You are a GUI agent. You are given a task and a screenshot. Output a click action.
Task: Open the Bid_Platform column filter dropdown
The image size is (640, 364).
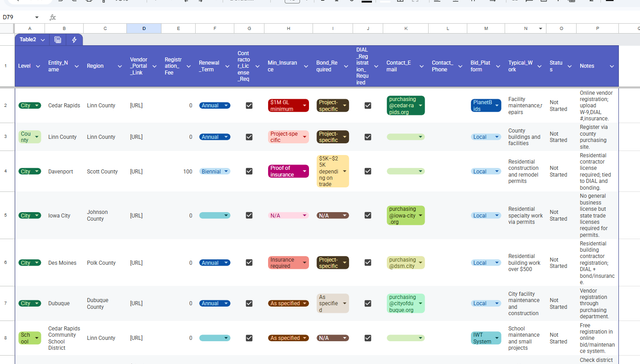click(498, 66)
